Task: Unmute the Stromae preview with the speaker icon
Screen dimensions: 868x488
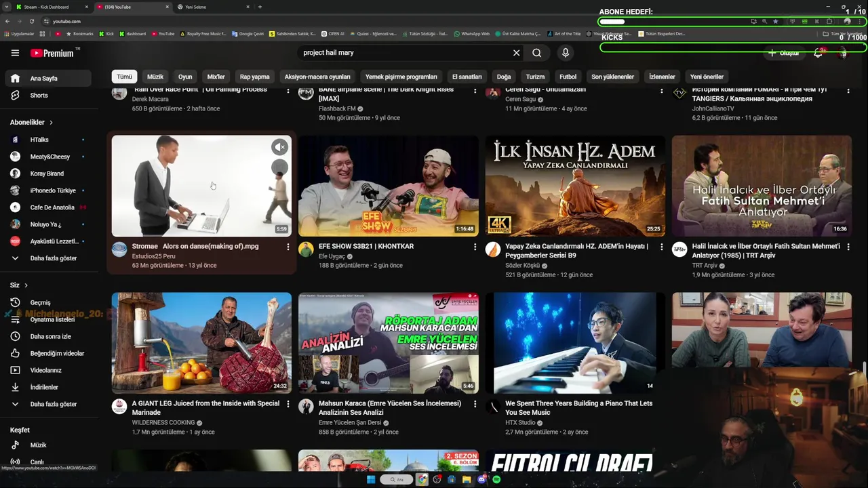Action: pos(279,147)
